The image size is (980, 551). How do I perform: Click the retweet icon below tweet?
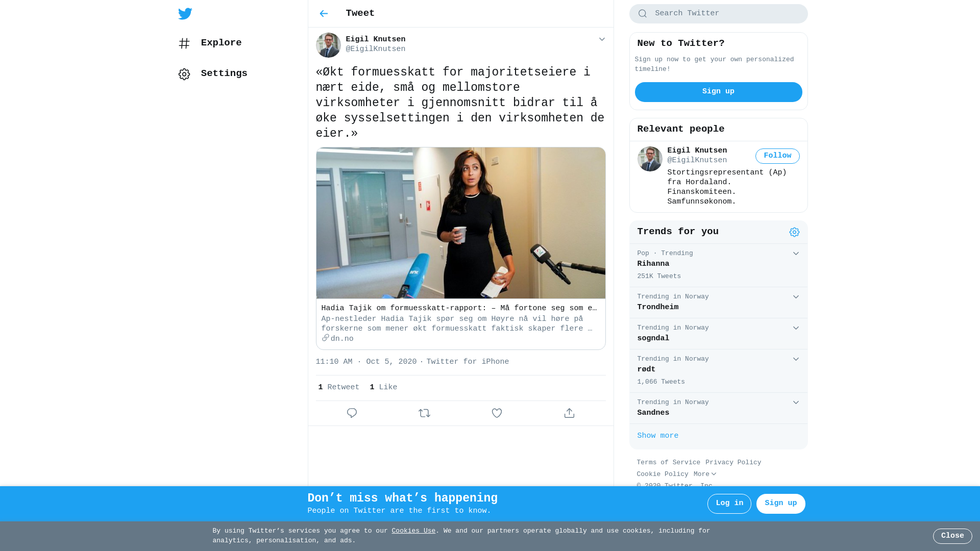pyautogui.click(x=424, y=413)
